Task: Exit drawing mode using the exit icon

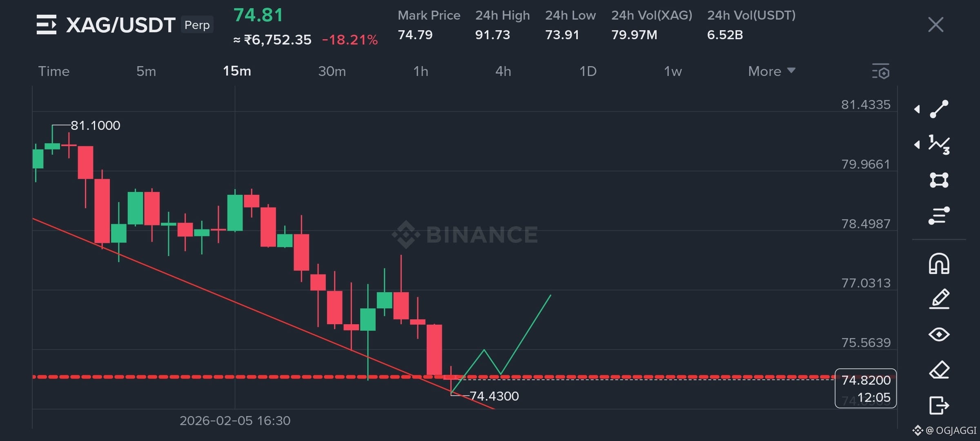Action: pyautogui.click(x=939, y=405)
